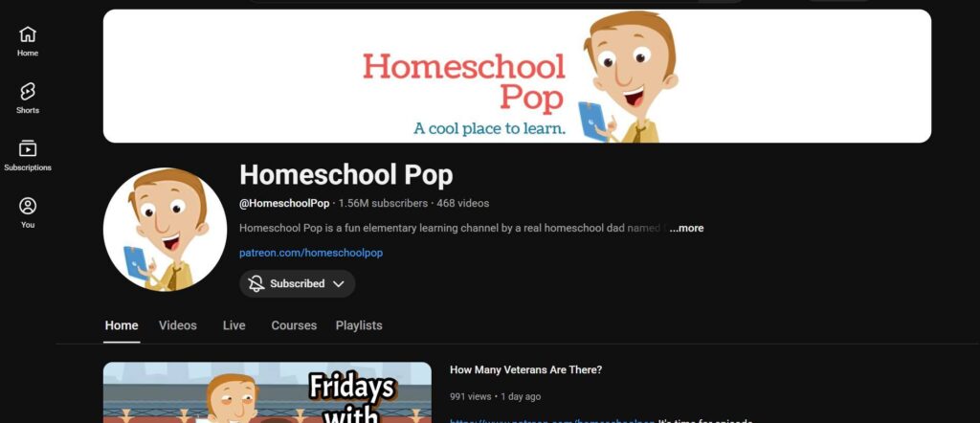Open the You profile icon

(28, 206)
